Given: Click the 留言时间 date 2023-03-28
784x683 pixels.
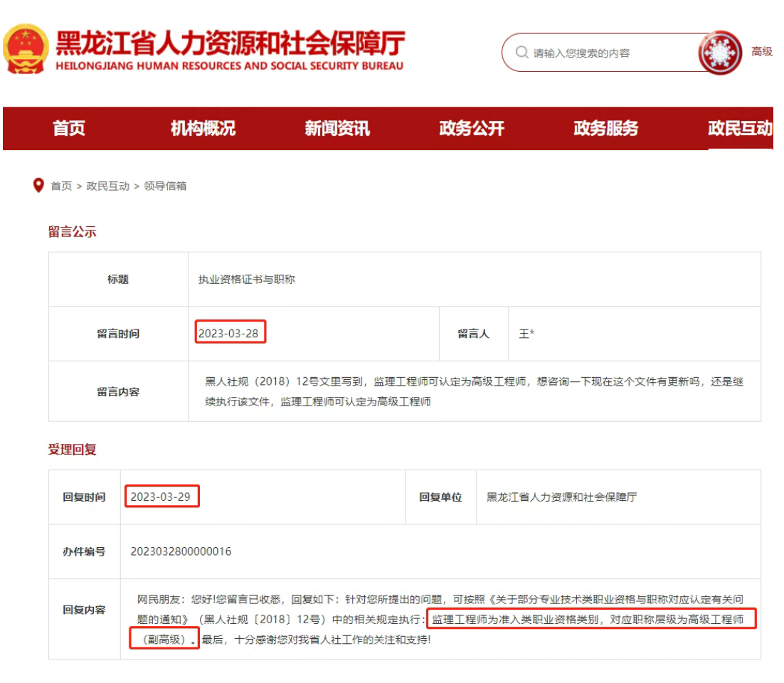Looking at the screenshot, I should (x=228, y=334).
